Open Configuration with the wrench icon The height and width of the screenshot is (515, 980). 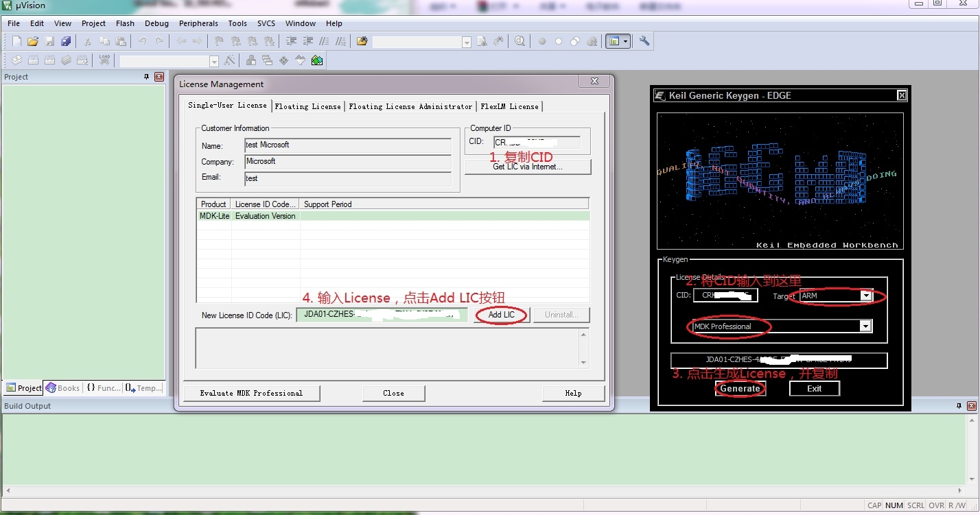pos(644,41)
